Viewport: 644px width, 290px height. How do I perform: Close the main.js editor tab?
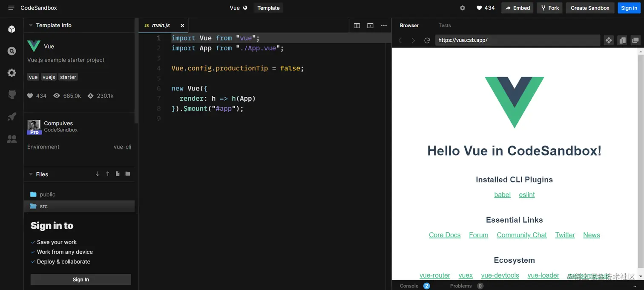(182, 26)
